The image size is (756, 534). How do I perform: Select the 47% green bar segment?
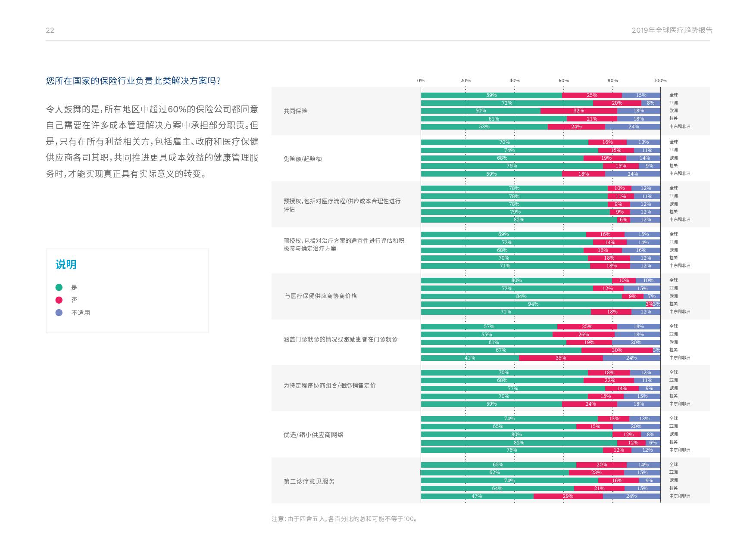[477, 496]
